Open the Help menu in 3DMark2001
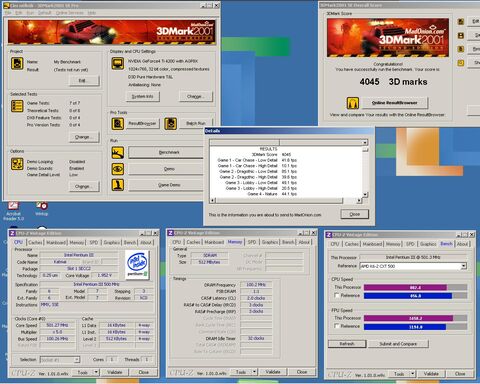Viewport: 480px width, 384px height. [92, 13]
